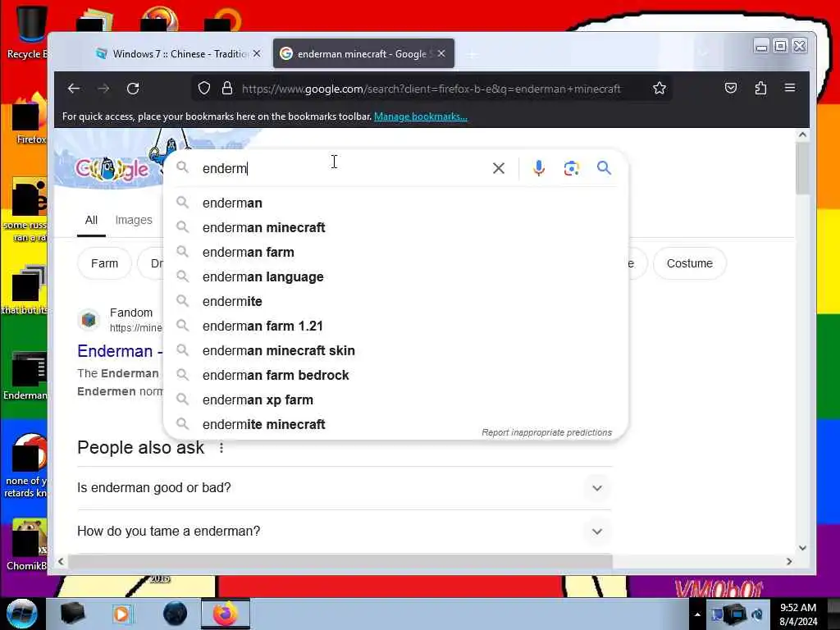The height and width of the screenshot is (630, 840).
Task: Select Enderman desktop file icon
Action: pyautogui.click(x=27, y=376)
